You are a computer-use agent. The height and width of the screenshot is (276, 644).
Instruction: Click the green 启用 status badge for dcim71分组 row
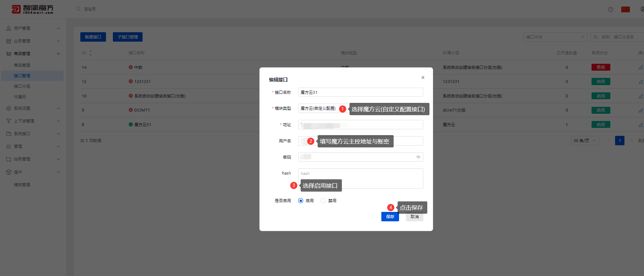601,110
